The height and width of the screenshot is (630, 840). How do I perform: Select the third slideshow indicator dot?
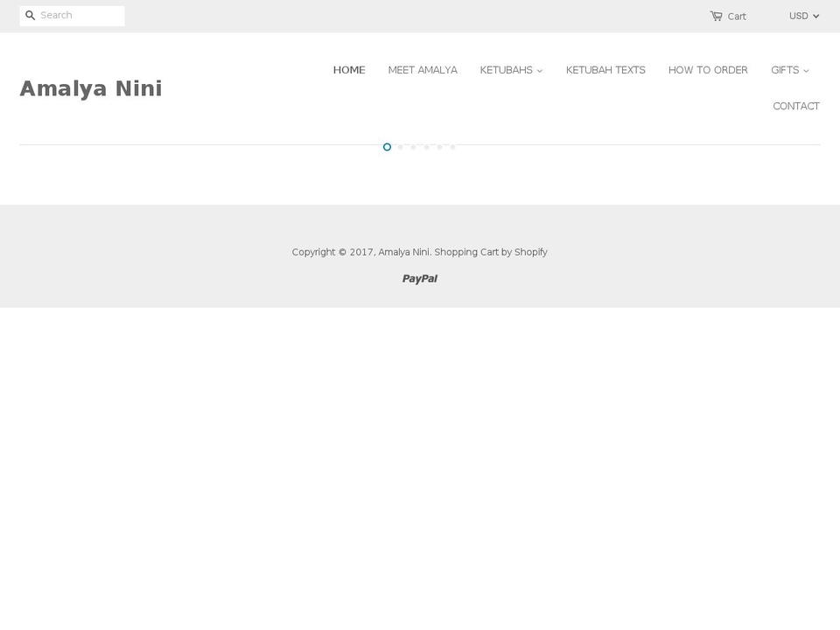pos(413,147)
